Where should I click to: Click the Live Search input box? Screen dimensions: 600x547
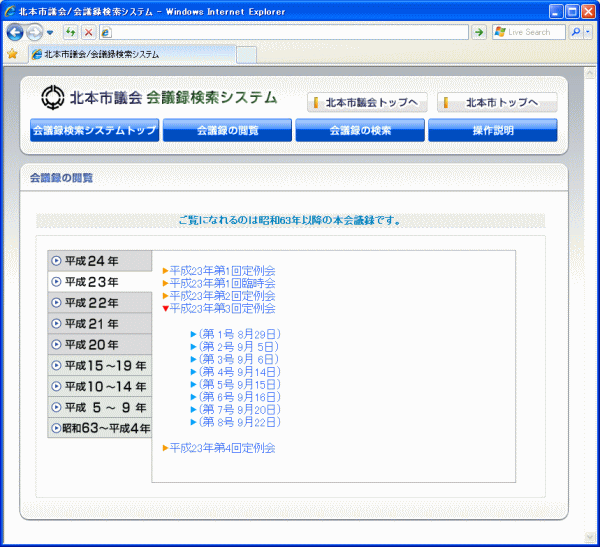point(529,32)
